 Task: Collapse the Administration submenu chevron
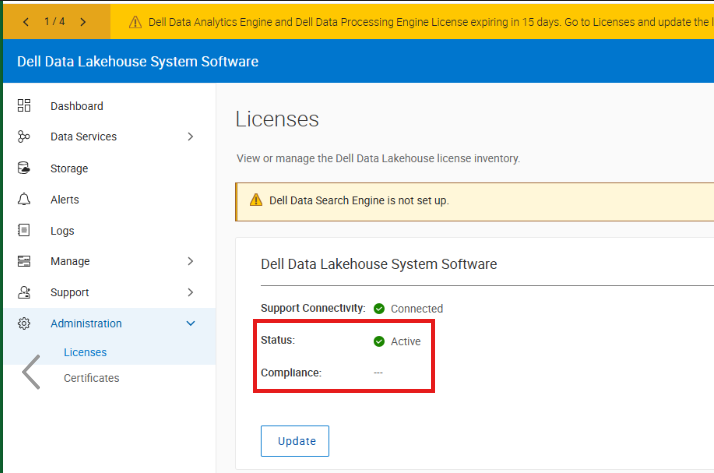(191, 324)
